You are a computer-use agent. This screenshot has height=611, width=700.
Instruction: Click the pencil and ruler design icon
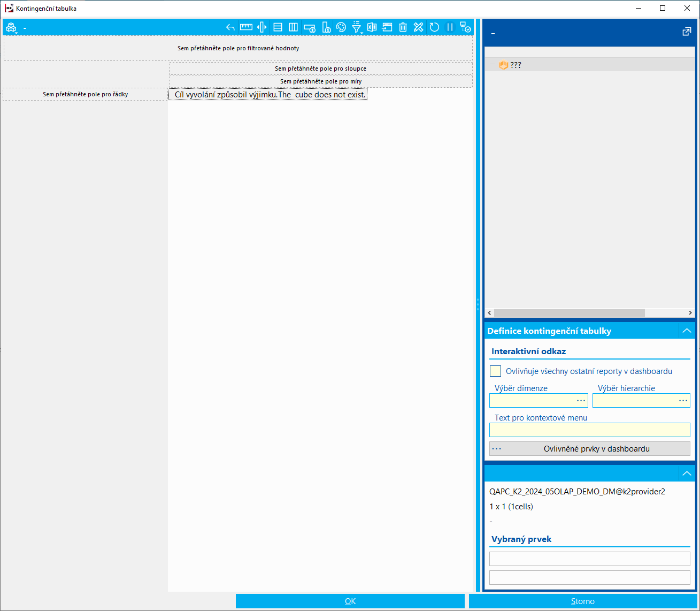point(419,27)
